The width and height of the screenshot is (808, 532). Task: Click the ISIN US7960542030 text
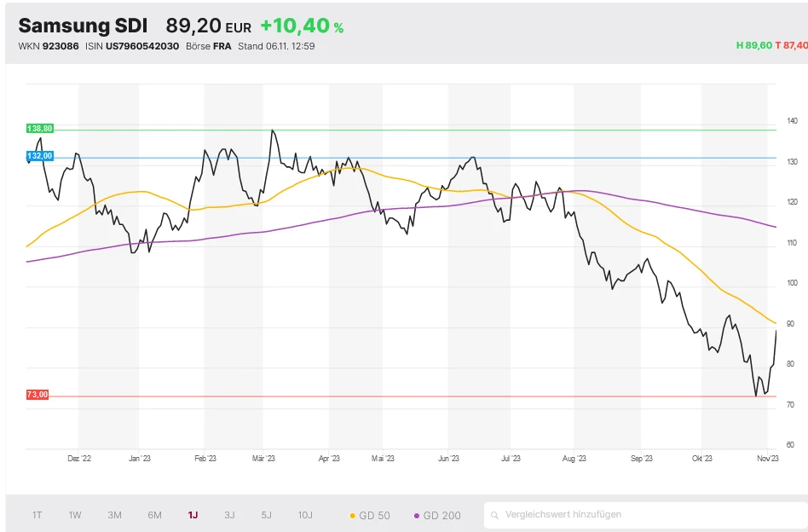[132, 46]
